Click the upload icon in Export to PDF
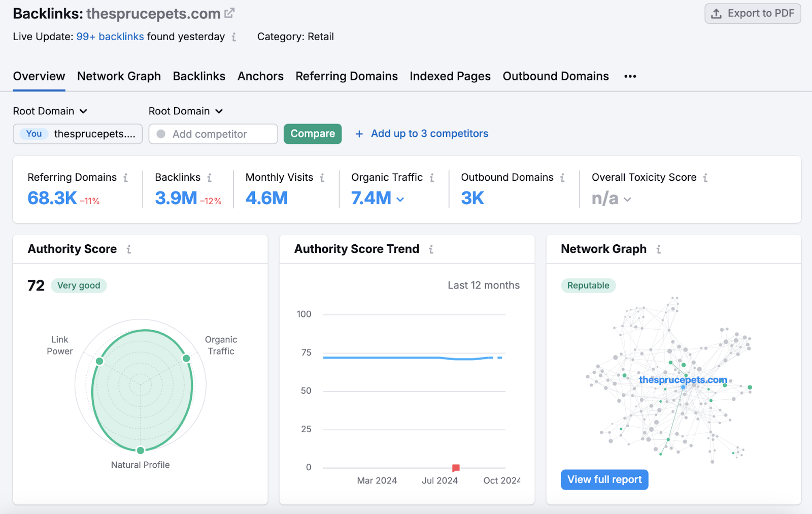812x514 pixels. pos(716,14)
